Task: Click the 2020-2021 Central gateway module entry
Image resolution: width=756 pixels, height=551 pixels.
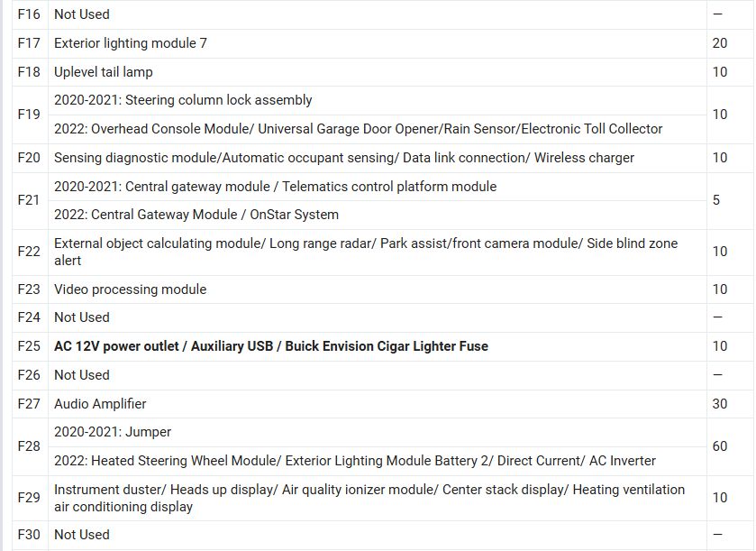Action: coord(275,187)
